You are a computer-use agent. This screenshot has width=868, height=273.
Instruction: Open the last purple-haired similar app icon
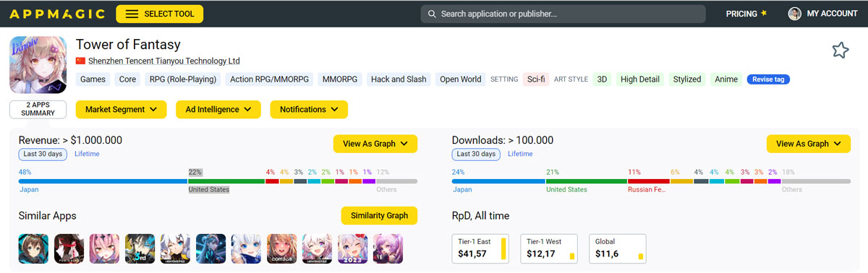point(388,248)
